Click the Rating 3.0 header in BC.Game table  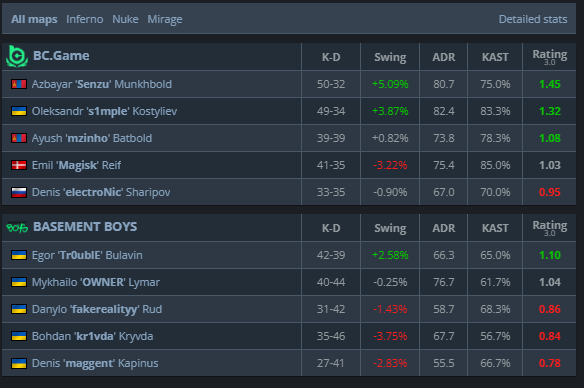point(550,57)
